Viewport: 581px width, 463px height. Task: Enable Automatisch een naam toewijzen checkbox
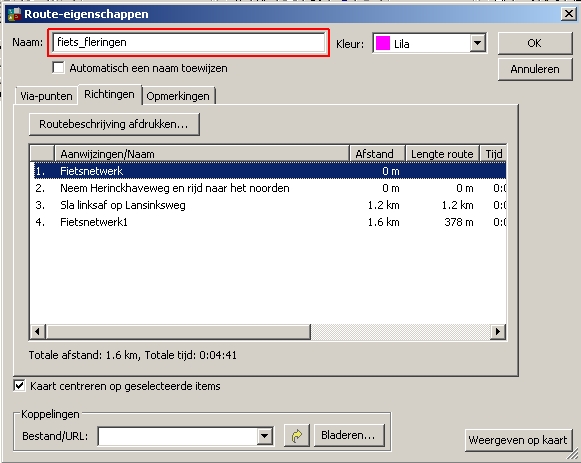coord(59,68)
